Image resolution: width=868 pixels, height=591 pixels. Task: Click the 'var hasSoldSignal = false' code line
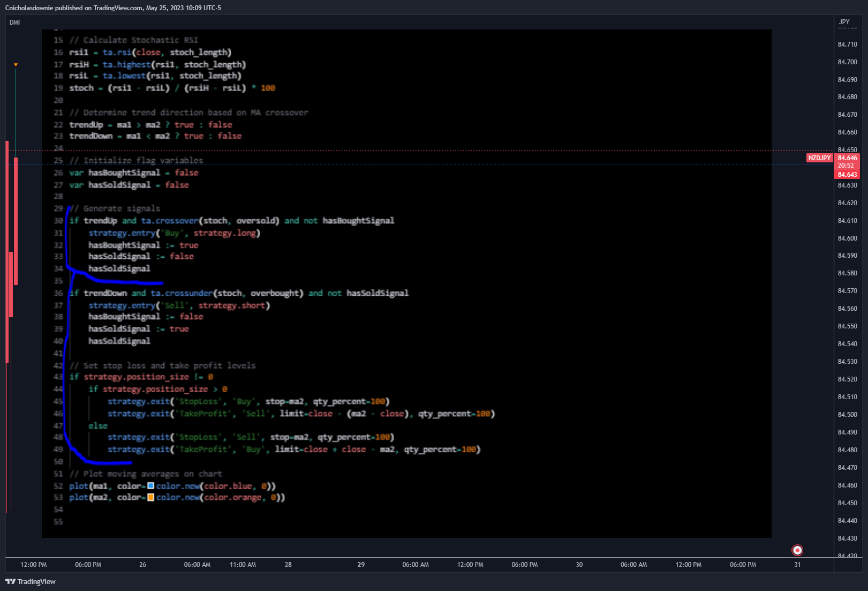point(129,185)
